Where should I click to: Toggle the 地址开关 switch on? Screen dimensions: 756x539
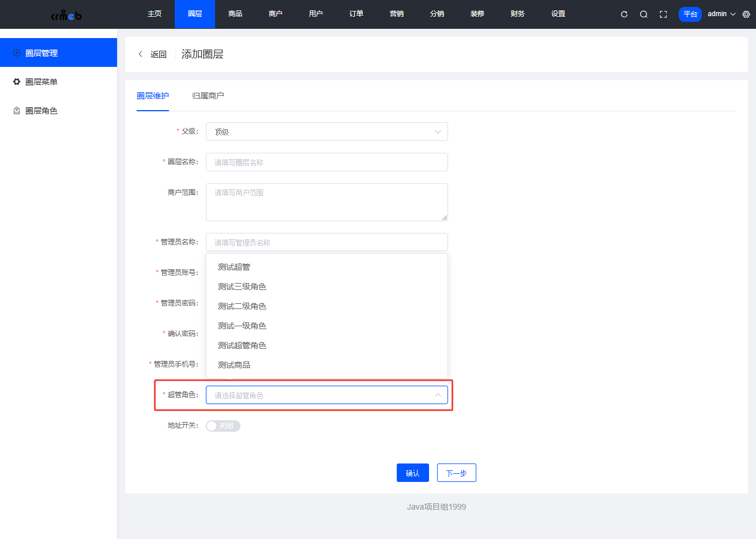pos(223,425)
